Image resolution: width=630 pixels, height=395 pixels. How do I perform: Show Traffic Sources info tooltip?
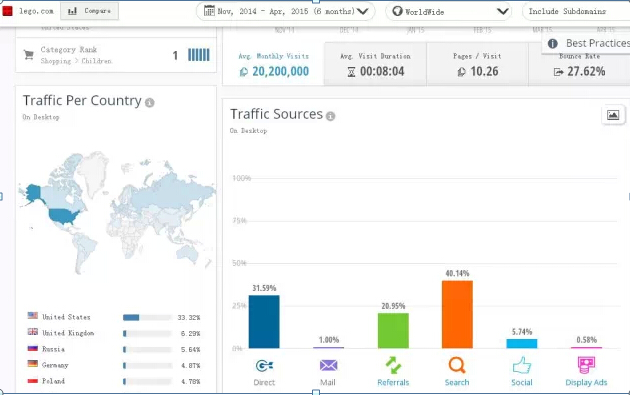pyautogui.click(x=331, y=117)
